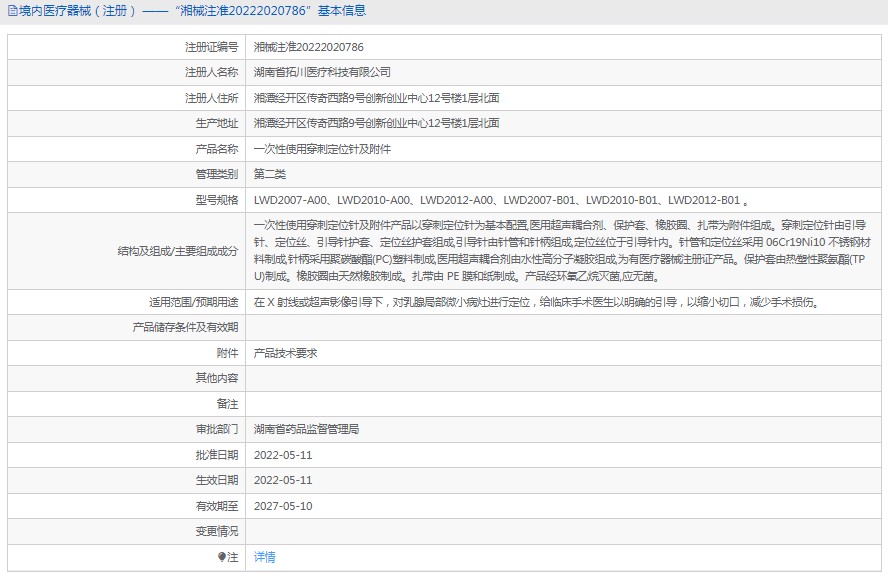
Task: Click the 其他内容 label
Action: [x=217, y=378]
